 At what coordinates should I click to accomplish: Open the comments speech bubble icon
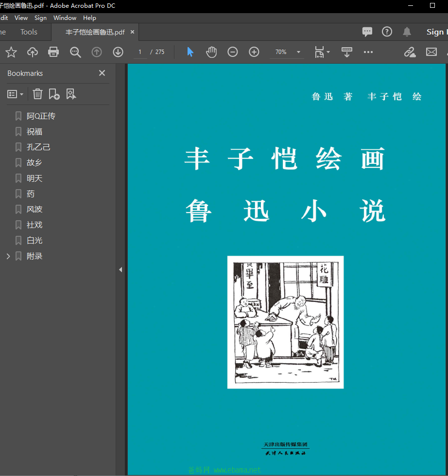click(x=367, y=32)
